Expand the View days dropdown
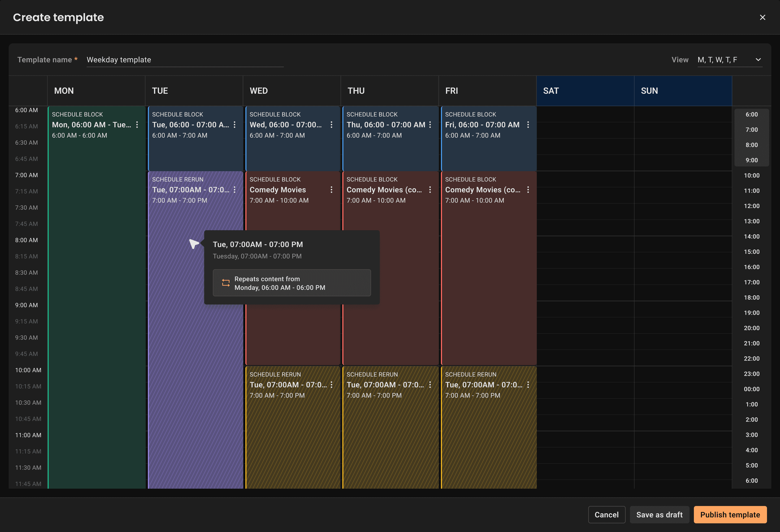Screen dimensions: 780x532 point(758,60)
